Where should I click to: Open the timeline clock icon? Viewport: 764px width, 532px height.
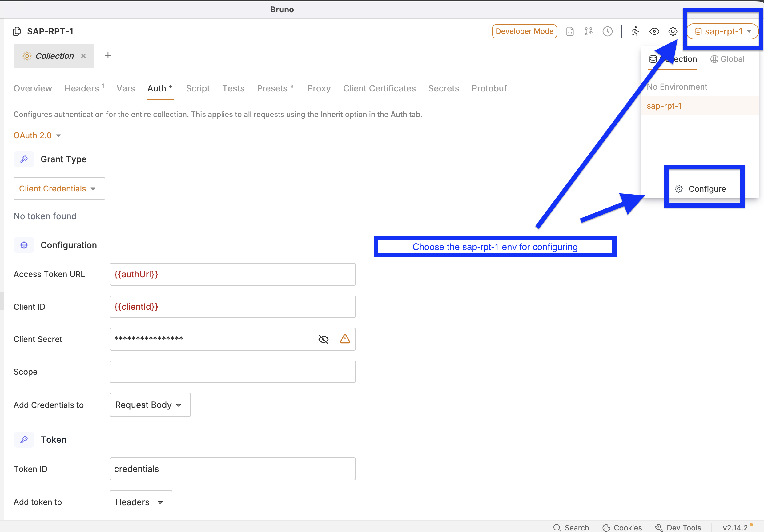(x=608, y=31)
